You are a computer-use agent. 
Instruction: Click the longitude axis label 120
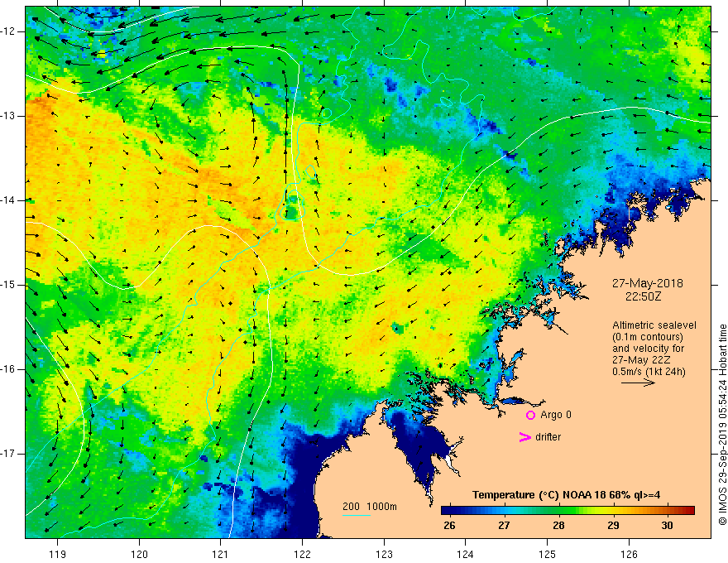[x=139, y=554]
